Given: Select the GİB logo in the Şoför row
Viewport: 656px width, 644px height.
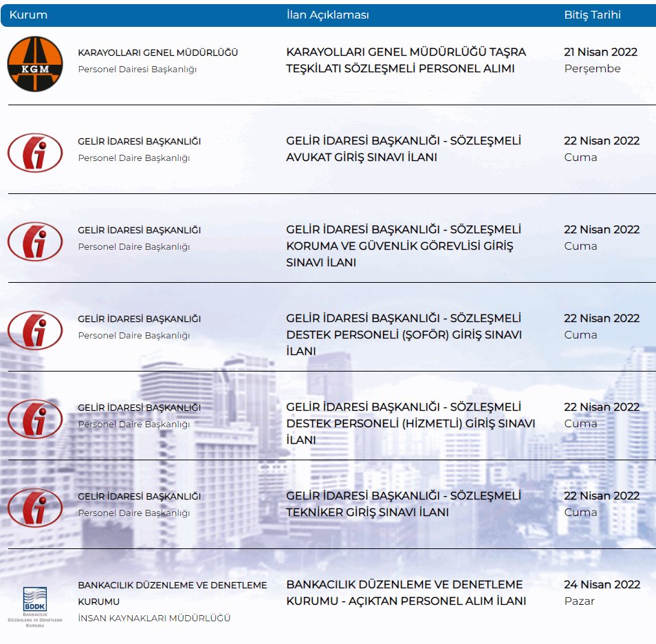Looking at the screenshot, I should (x=35, y=330).
